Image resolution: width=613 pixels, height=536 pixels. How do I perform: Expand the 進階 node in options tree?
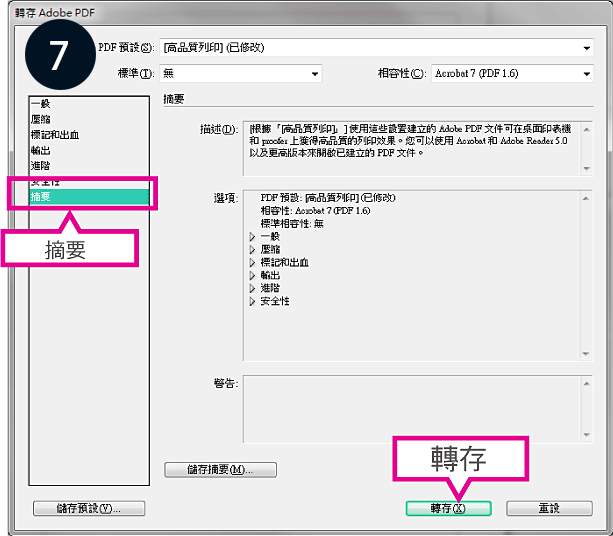point(252,288)
